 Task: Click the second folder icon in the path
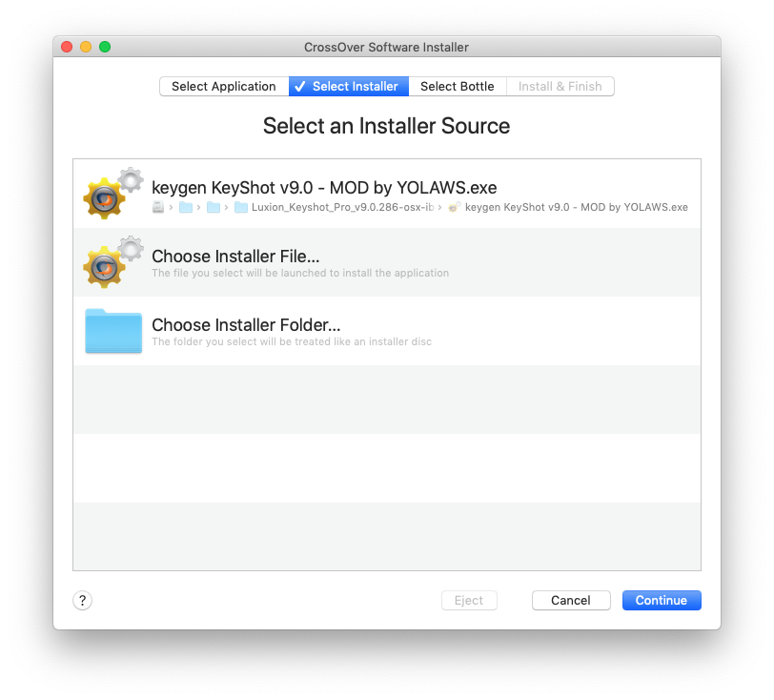pyautogui.click(x=214, y=207)
